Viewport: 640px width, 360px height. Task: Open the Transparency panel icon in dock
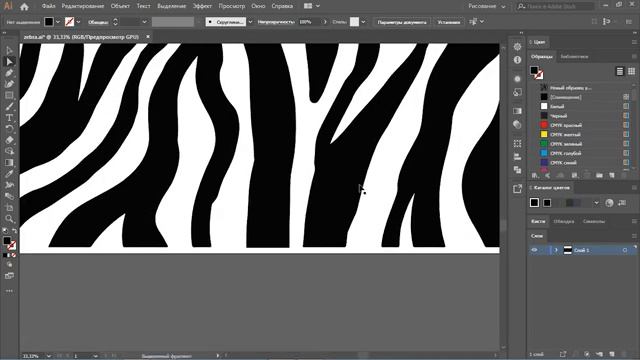[x=518, y=124]
